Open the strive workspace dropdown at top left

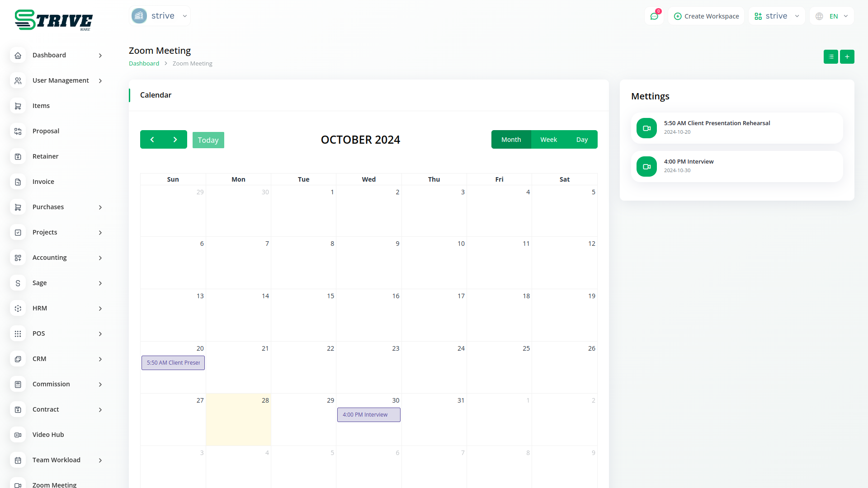coord(160,16)
